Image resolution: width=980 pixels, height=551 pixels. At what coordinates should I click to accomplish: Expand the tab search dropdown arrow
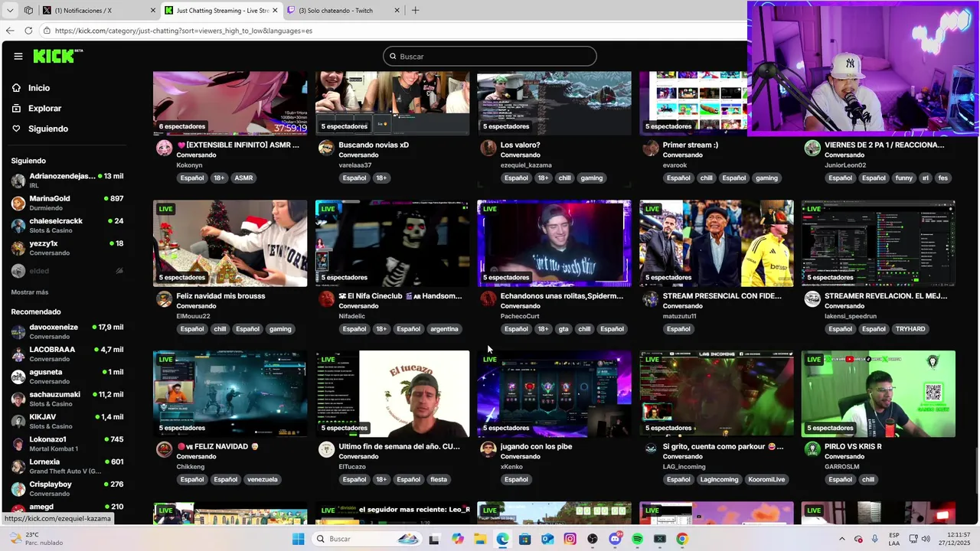pyautogui.click(x=10, y=10)
